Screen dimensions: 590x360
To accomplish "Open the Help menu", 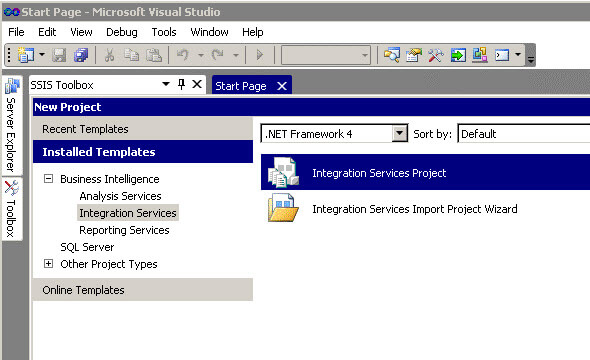I will 252,32.
